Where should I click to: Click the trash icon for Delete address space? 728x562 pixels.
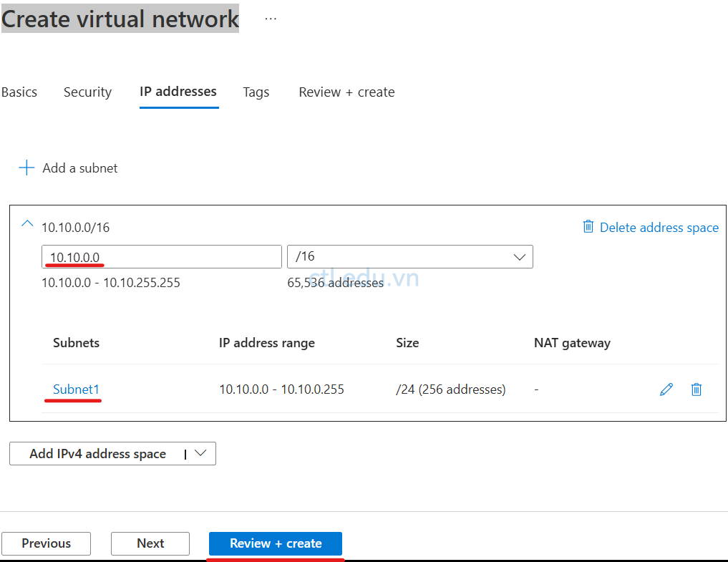[588, 227]
